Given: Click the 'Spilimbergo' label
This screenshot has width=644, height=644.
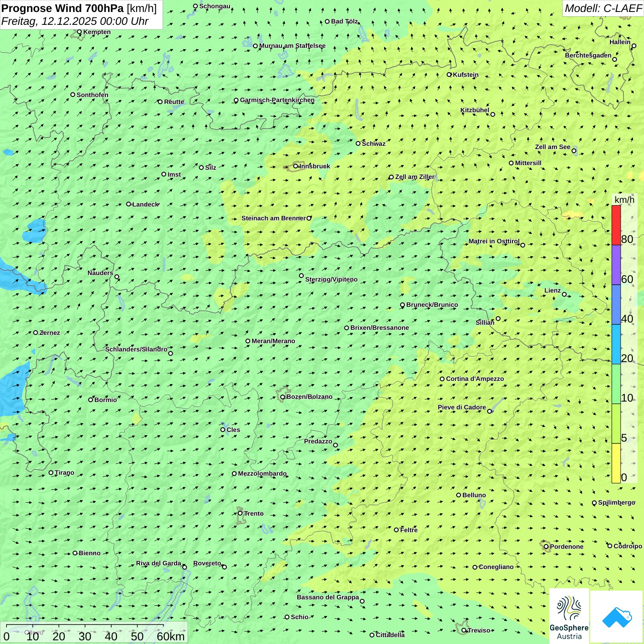Looking at the screenshot, I should pos(617,502).
